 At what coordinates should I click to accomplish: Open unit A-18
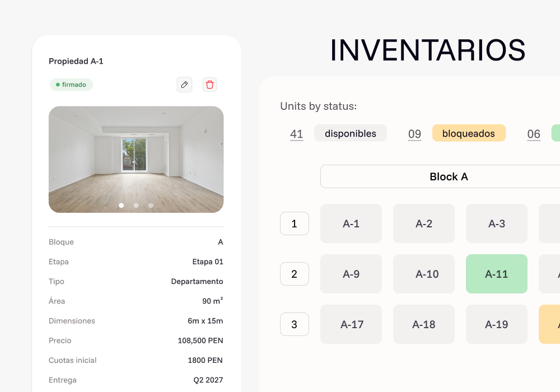coord(424,324)
